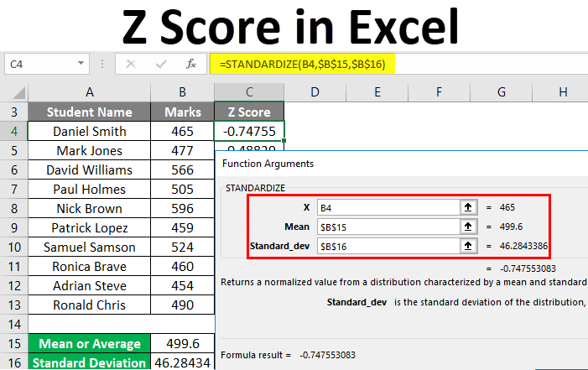
Task: Click the Z Score header cell
Action: (x=249, y=112)
